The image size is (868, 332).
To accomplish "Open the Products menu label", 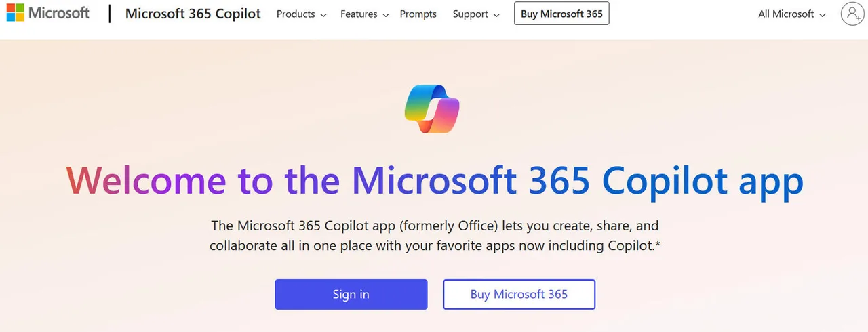I will (296, 14).
